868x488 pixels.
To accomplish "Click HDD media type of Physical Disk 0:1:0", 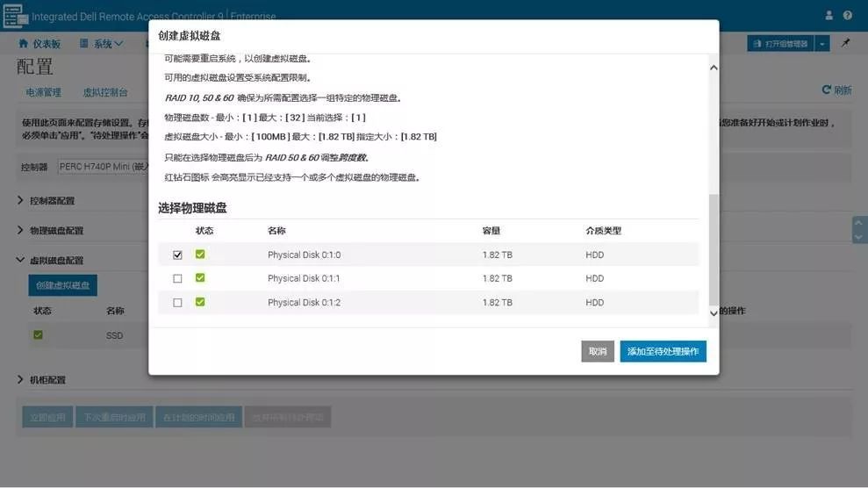I will pos(594,255).
